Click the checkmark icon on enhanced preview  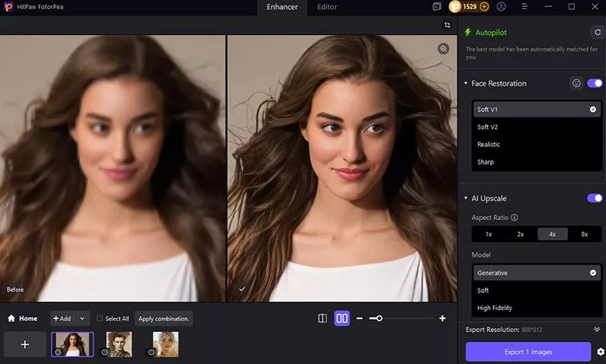coord(242,289)
